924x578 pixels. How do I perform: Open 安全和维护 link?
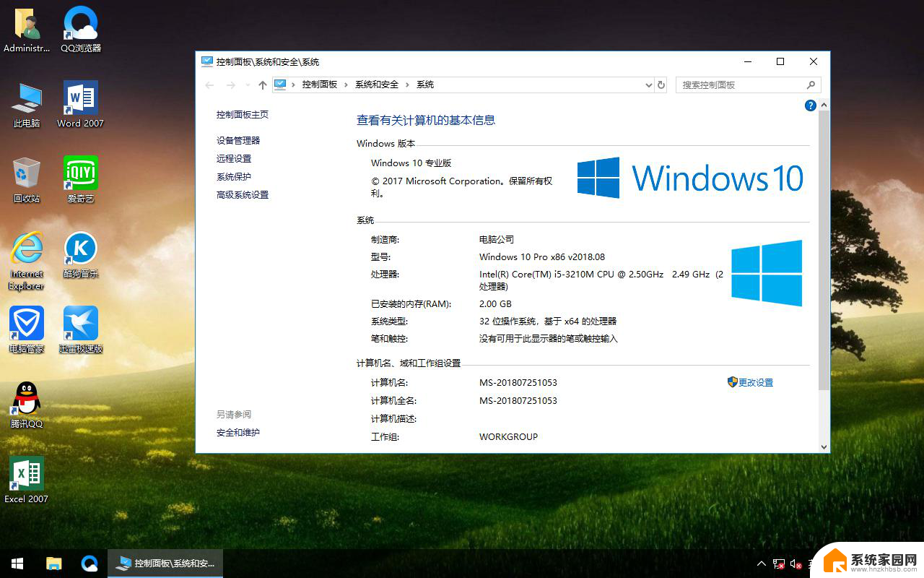coord(238,433)
